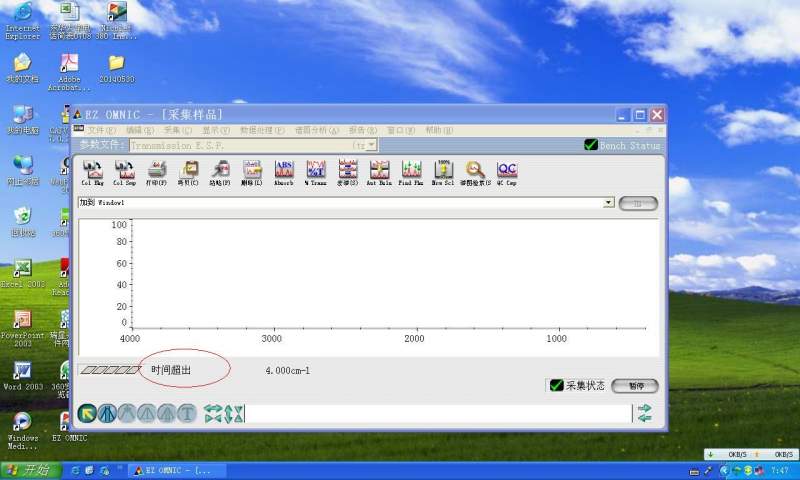Click EZ OMNIC taskbar button
Screen dimensions: 800x480
[177, 470]
